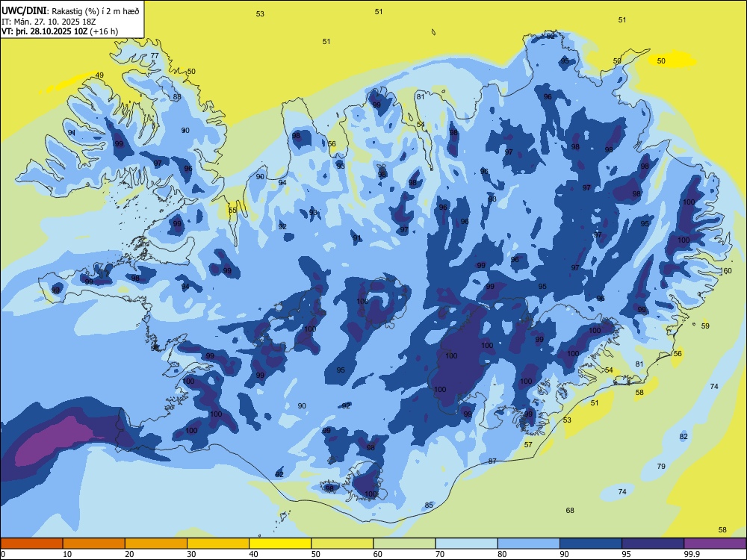Viewport: 747px width, 560px height.
Task: Click the pale green 60–70 legend swatch
Action: click(404, 544)
